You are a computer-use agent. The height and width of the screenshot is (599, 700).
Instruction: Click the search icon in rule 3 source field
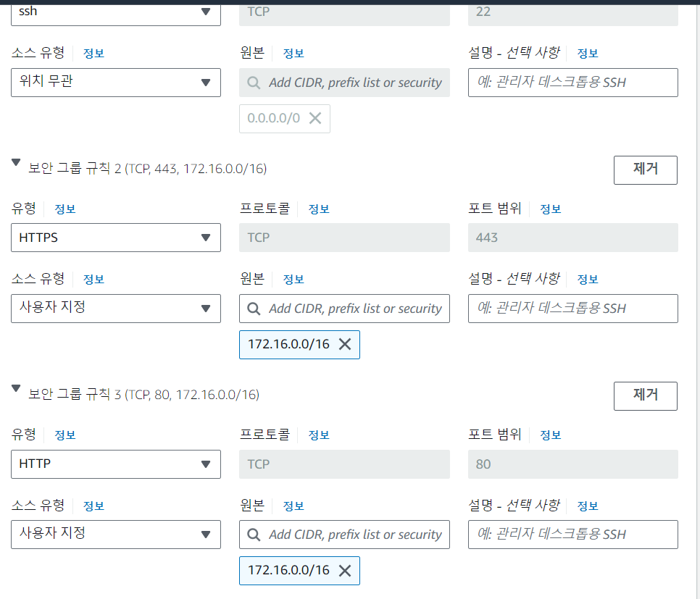coord(251,534)
